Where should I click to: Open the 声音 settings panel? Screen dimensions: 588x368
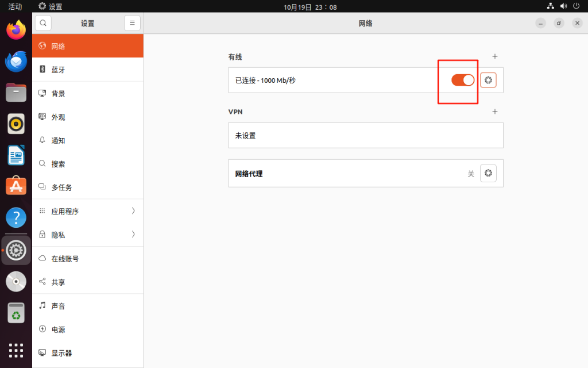[87, 306]
